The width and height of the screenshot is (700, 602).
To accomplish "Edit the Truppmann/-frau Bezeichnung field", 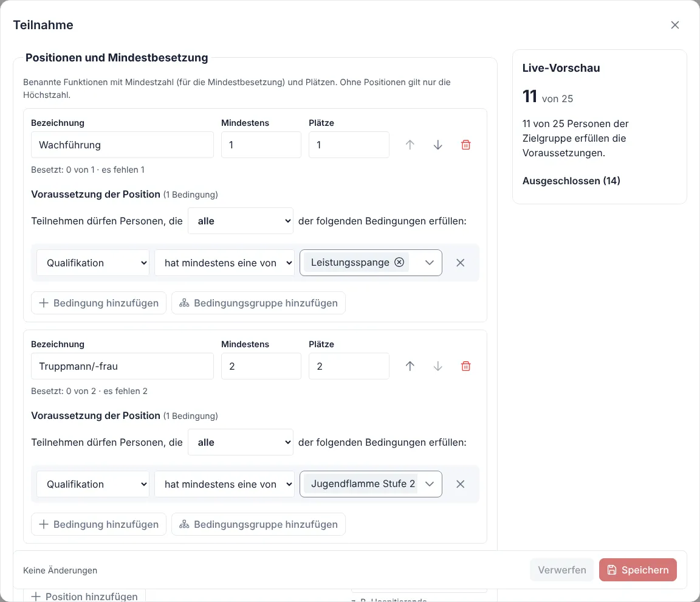I will (x=122, y=366).
